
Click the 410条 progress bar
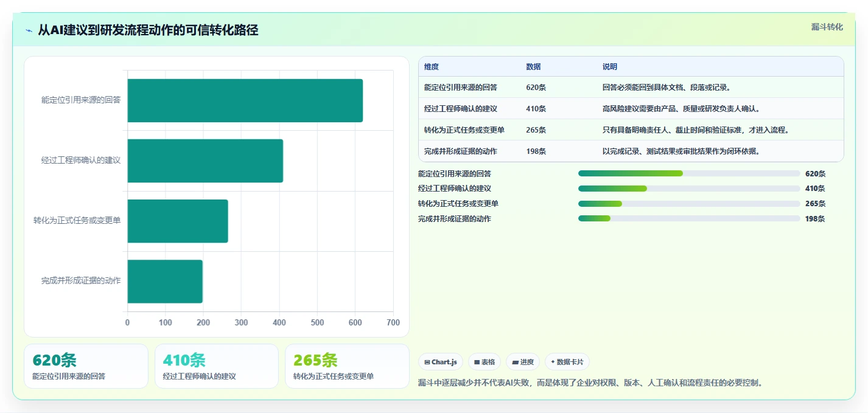click(x=689, y=189)
